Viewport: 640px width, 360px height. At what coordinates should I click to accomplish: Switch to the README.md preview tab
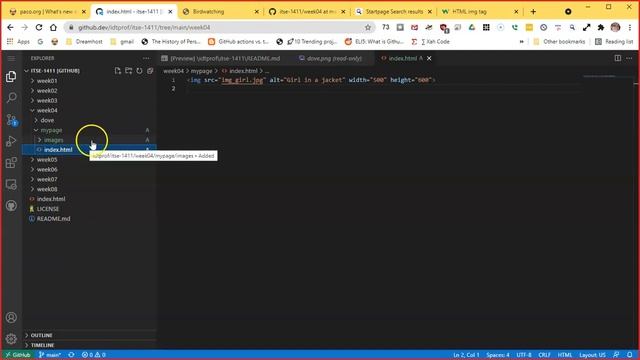pyautogui.click(x=221, y=58)
